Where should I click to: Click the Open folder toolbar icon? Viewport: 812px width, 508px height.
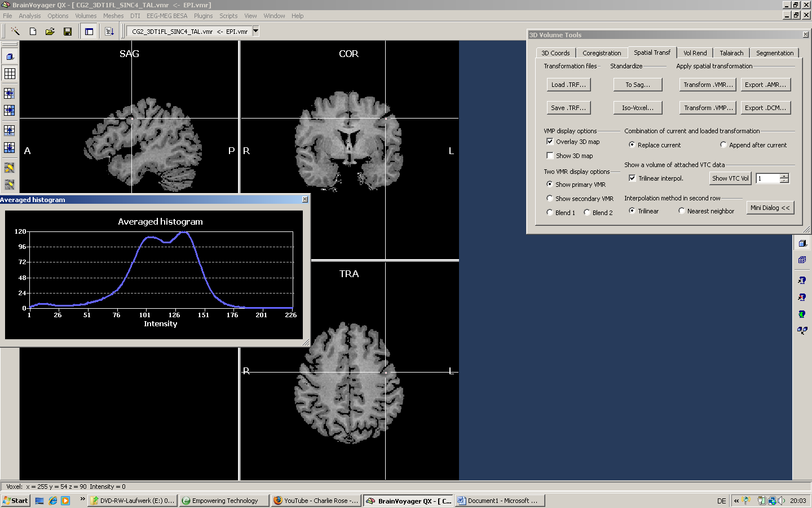pos(50,32)
